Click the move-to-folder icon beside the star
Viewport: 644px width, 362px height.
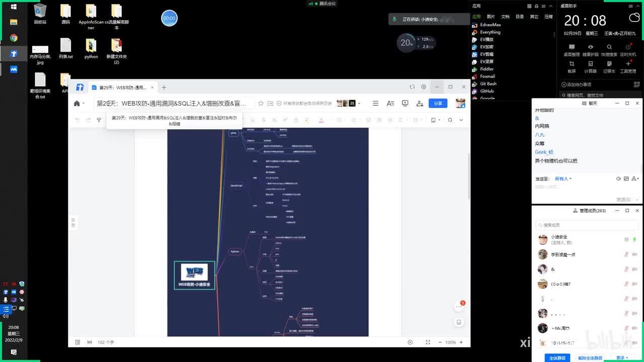(270, 103)
